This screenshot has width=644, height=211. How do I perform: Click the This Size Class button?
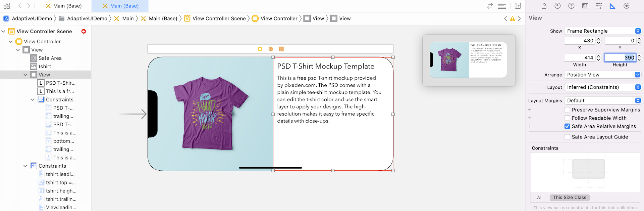(x=570, y=198)
